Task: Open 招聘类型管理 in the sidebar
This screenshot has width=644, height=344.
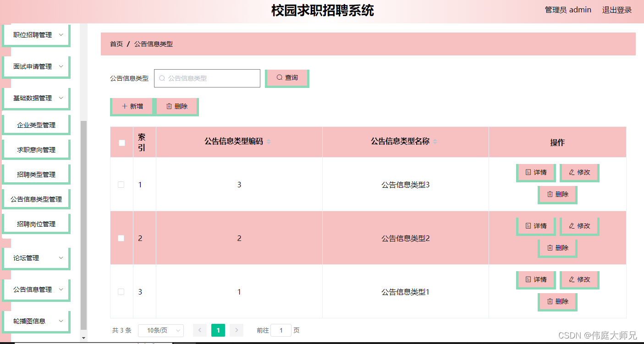Action: pyautogui.click(x=36, y=174)
